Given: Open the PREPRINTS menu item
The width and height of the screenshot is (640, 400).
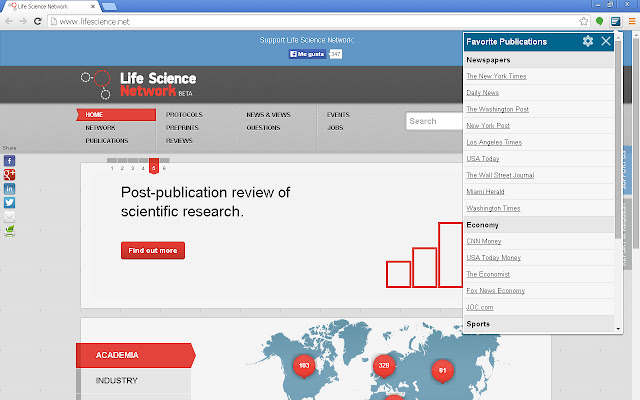Looking at the screenshot, I should coord(182,128).
